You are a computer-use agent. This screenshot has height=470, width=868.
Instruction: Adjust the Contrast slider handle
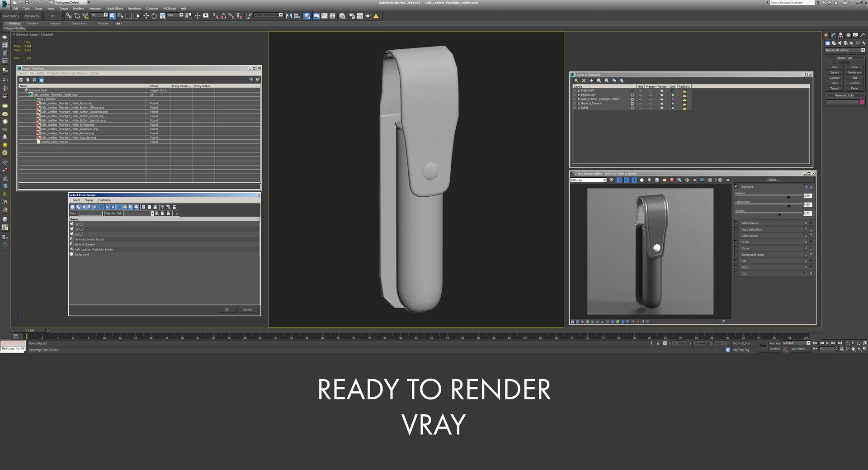[x=779, y=214]
